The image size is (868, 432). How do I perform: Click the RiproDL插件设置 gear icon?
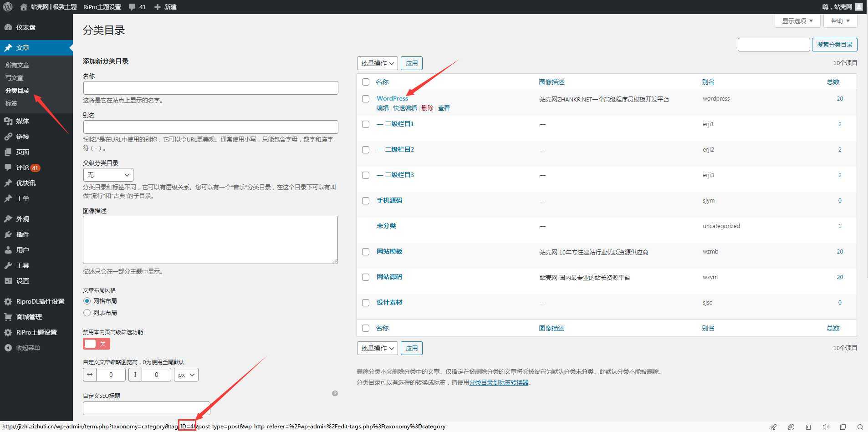coord(8,301)
